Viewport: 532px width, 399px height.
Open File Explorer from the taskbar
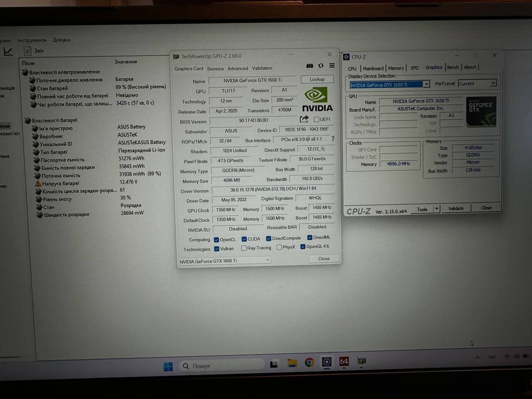coord(292,363)
